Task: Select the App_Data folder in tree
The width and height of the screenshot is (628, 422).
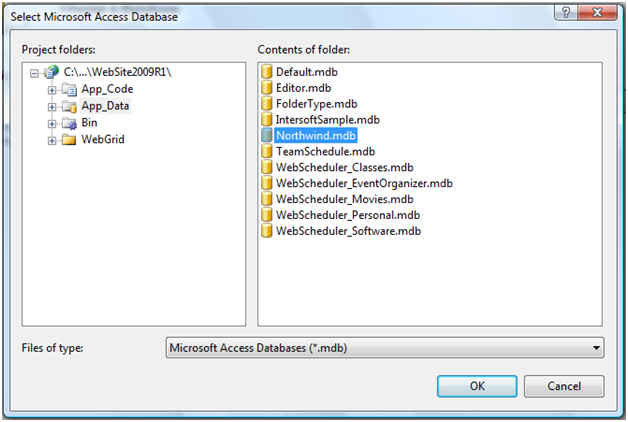Action: point(105,106)
